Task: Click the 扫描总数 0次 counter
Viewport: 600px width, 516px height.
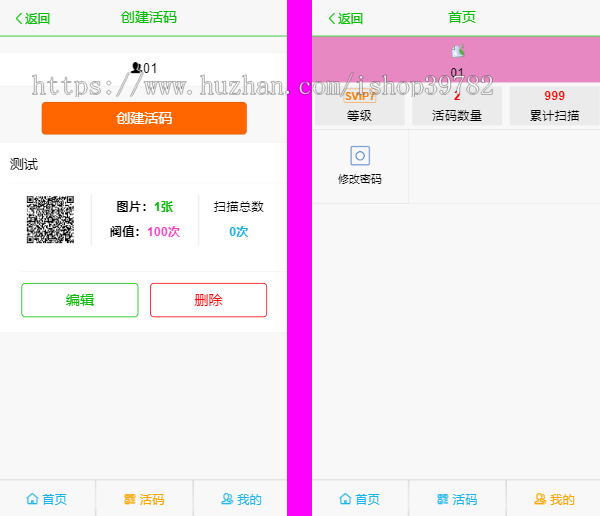Action: [x=238, y=231]
